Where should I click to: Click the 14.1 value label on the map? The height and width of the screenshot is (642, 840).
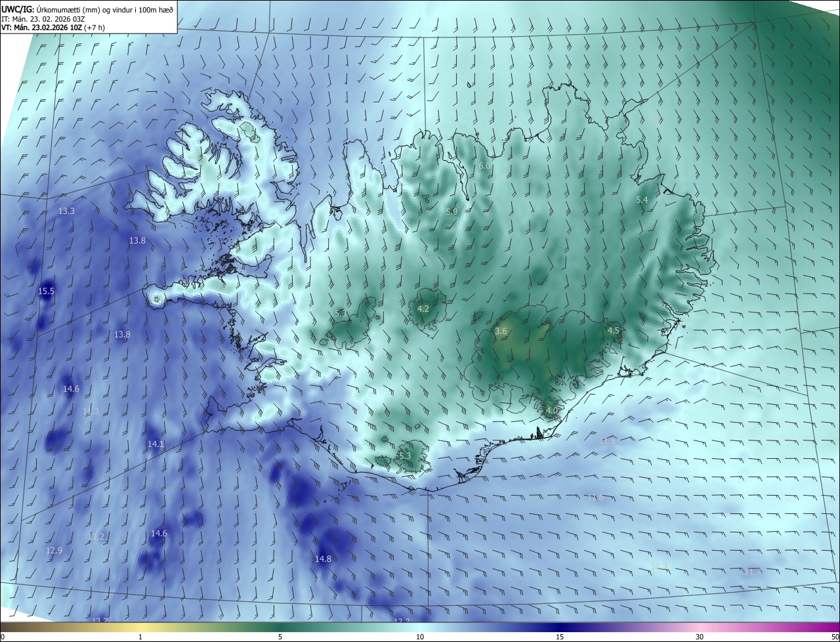(x=156, y=444)
